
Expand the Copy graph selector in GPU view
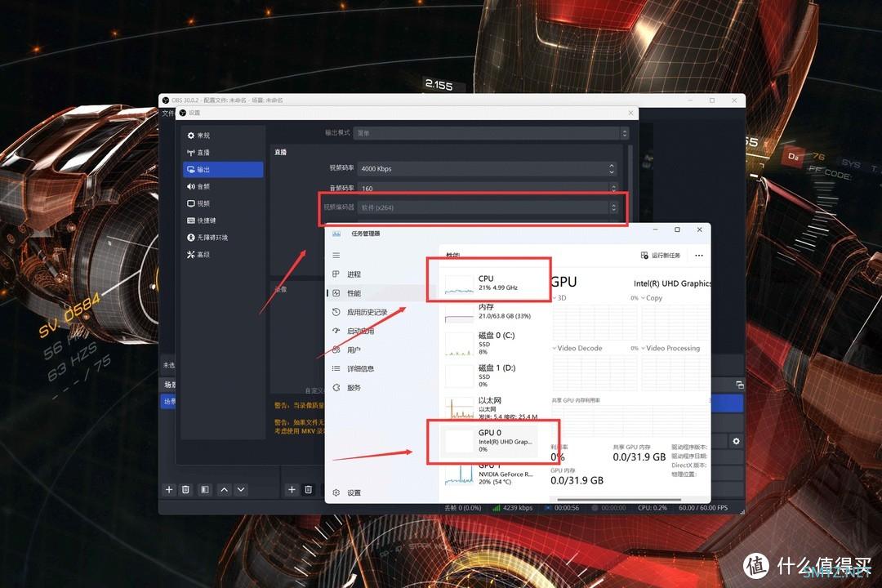pos(652,298)
